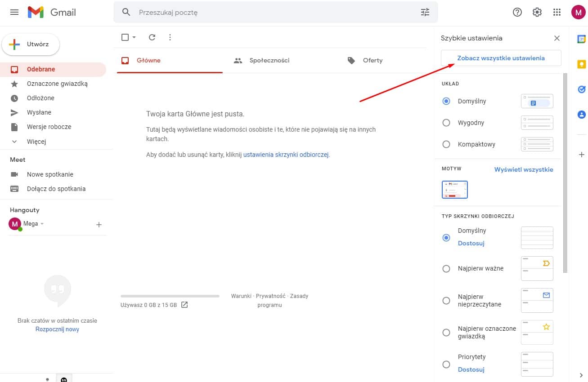Click the Najpierw ważne preview thumbnail

click(537, 268)
